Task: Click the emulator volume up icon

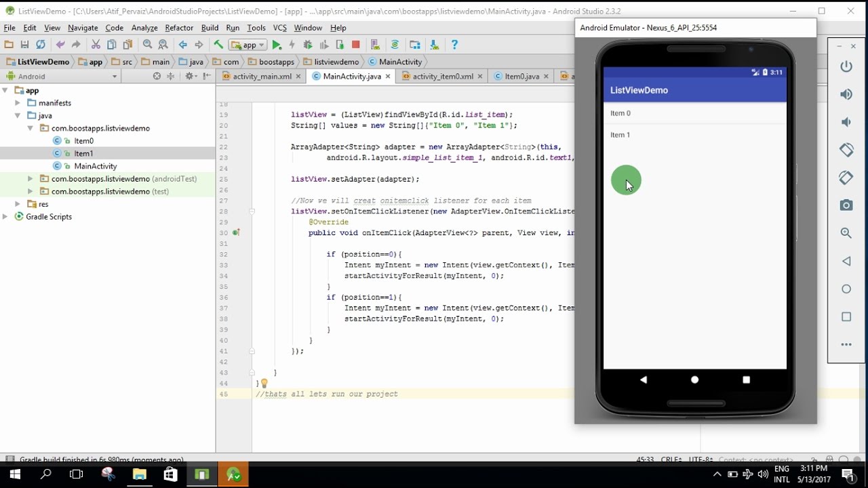Action: tap(846, 94)
